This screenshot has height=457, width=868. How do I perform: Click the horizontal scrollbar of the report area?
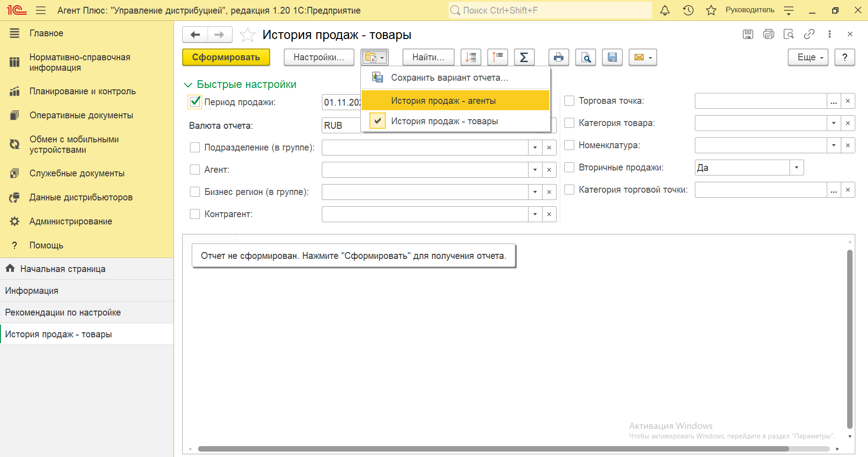[493, 449]
